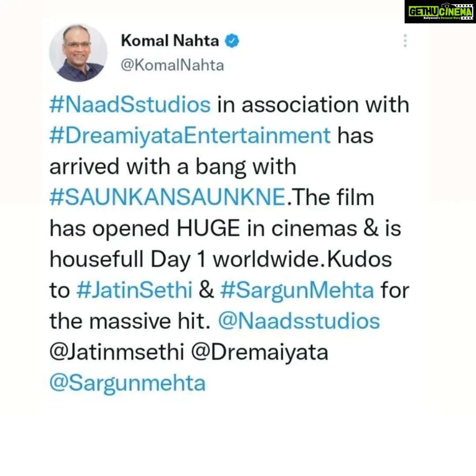Image resolution: width=476 pixels, height=476 pixels.
Task: Click the GethuCinema logo watermark
Action: click(x=440, y=11)
